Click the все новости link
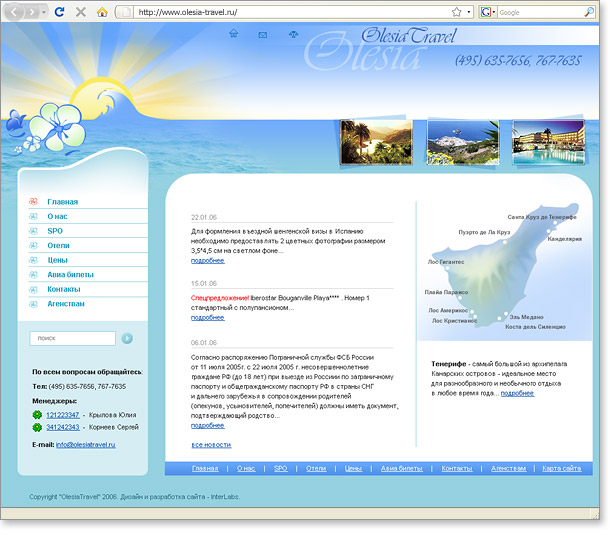 click(211, 445)
